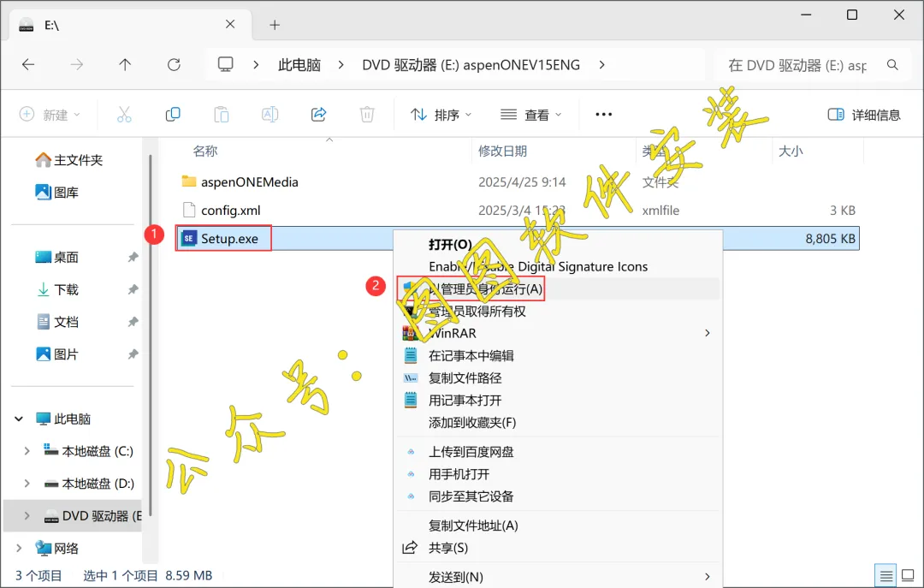Switch to details list view icon
Image resolution: width=924 pixels, height=588 pixels.
click(885, 575)
